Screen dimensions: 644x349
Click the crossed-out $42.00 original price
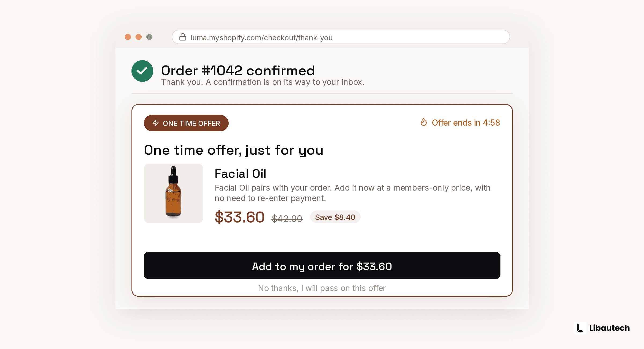coord(287,219)
